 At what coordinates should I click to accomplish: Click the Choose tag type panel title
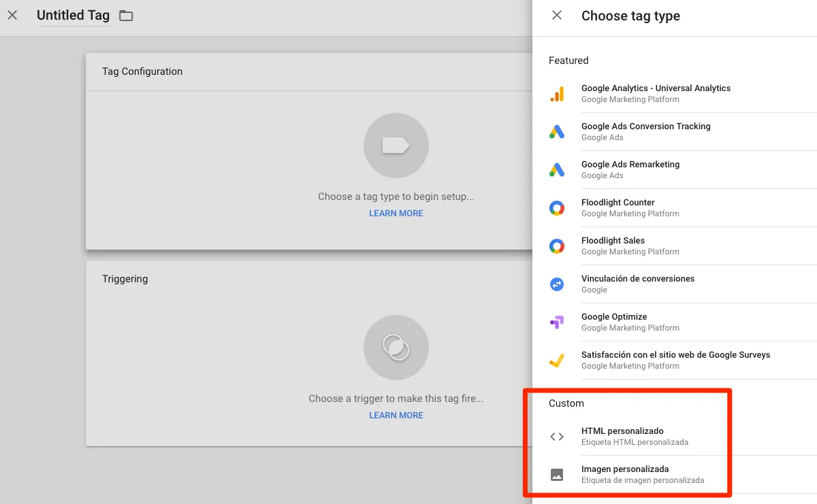point(630,16)
